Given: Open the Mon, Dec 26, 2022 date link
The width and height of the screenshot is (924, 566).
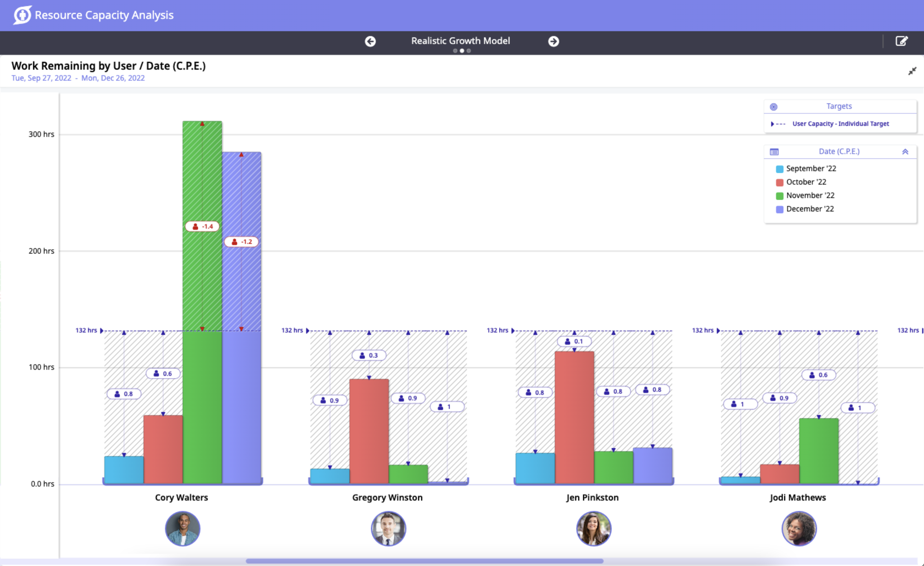Looking at the screenshot, I should tap(113, 78).
